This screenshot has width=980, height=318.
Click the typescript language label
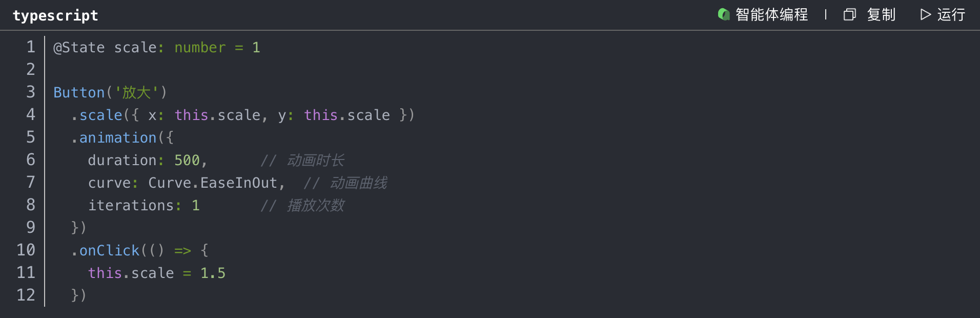click(55, 16)
